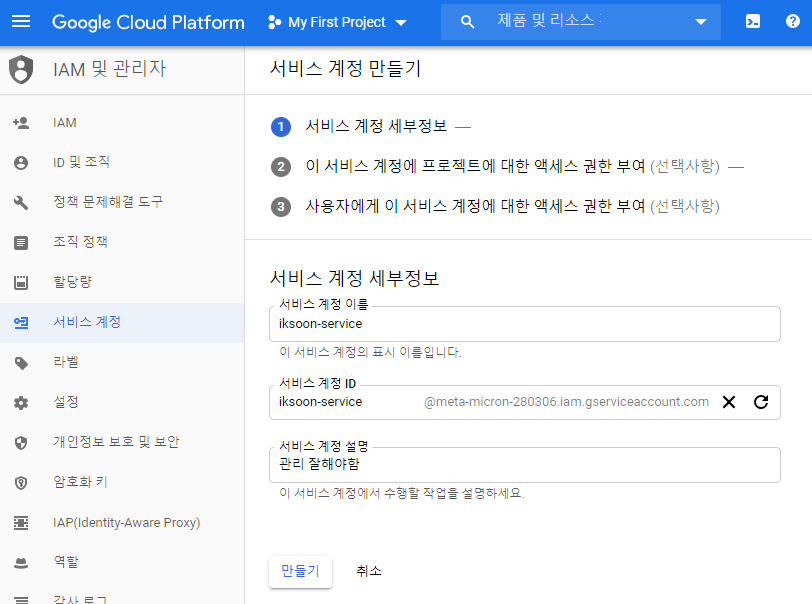Open 할당량 menu item
This screenshot has height=604, width=812.
(122, 282)
